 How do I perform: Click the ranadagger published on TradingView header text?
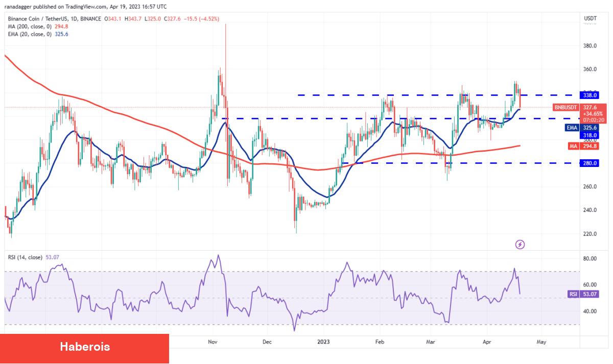tap(85, 7)
